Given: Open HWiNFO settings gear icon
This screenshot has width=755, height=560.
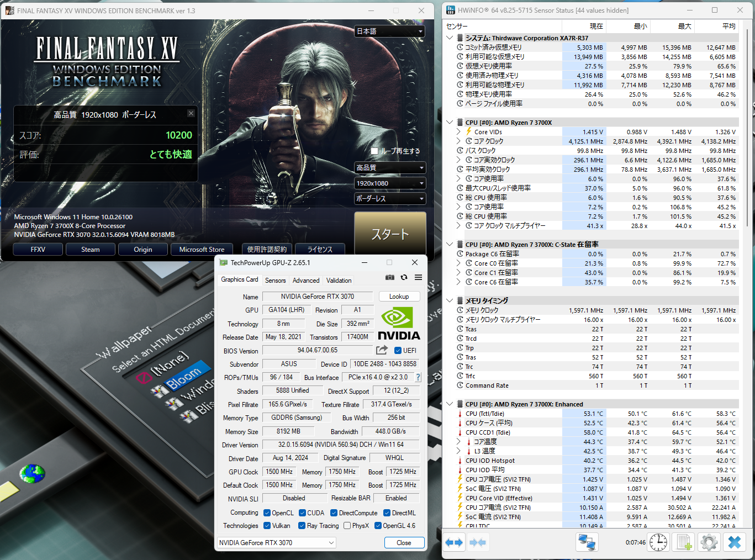Looking at the screenshot, I should tap(709, 542).
